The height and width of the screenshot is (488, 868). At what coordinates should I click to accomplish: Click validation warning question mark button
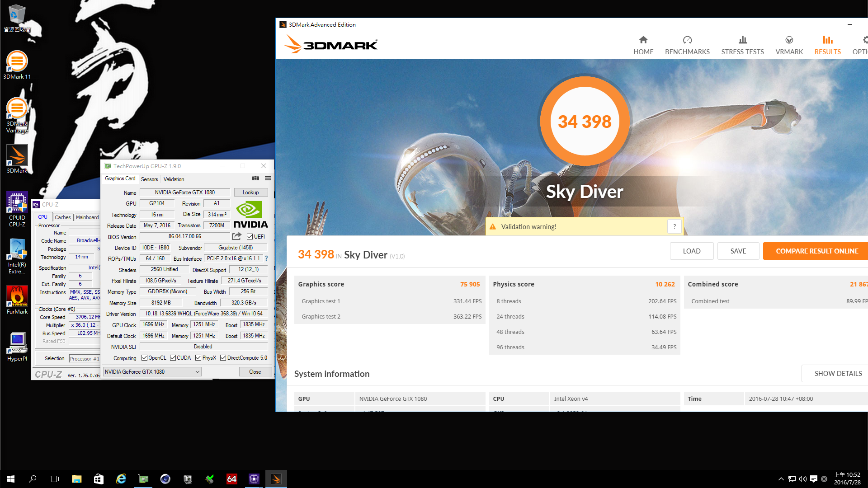point(674,226)
